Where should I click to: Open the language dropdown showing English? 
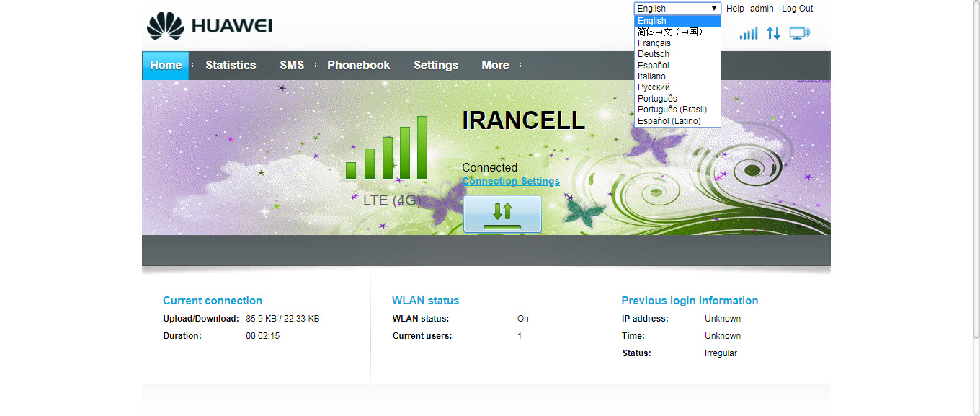(x=677, y=9)
